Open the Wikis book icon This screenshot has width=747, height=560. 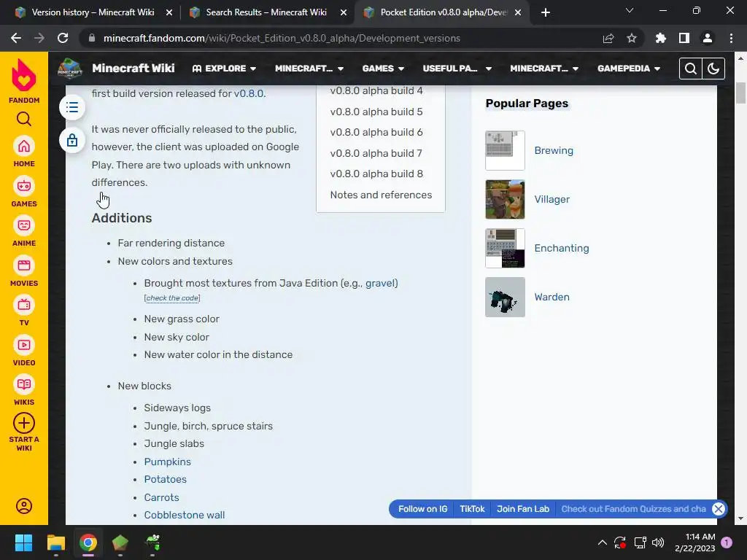(24, 384)
